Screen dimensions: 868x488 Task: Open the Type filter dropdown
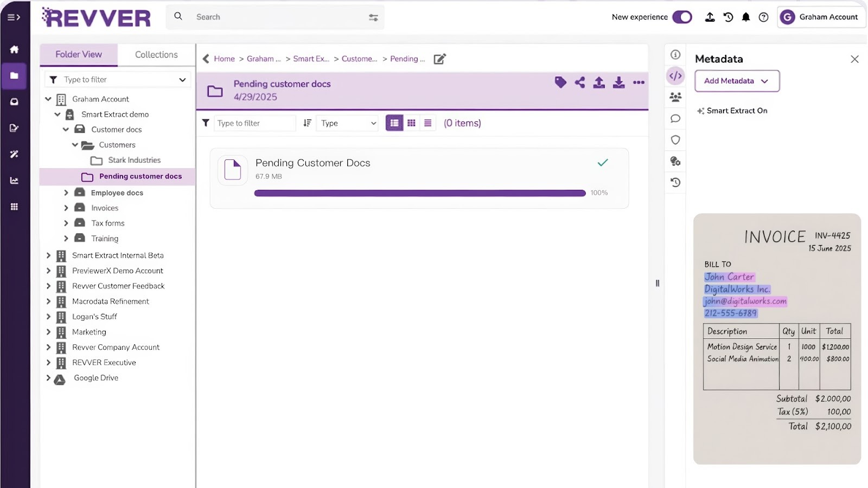[x=347, y=123]
